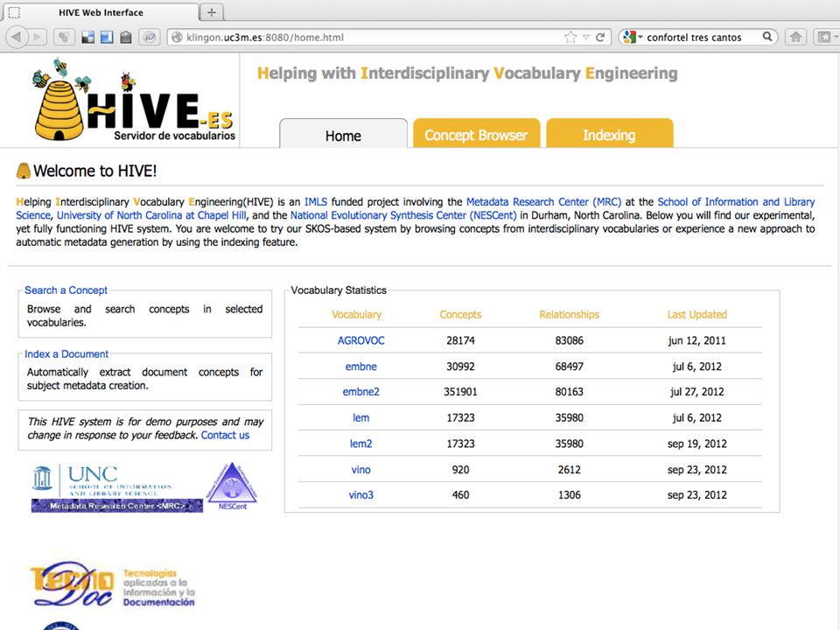Click the UNC School of Information logo
840x630 pixels.
tap(101, 479)
